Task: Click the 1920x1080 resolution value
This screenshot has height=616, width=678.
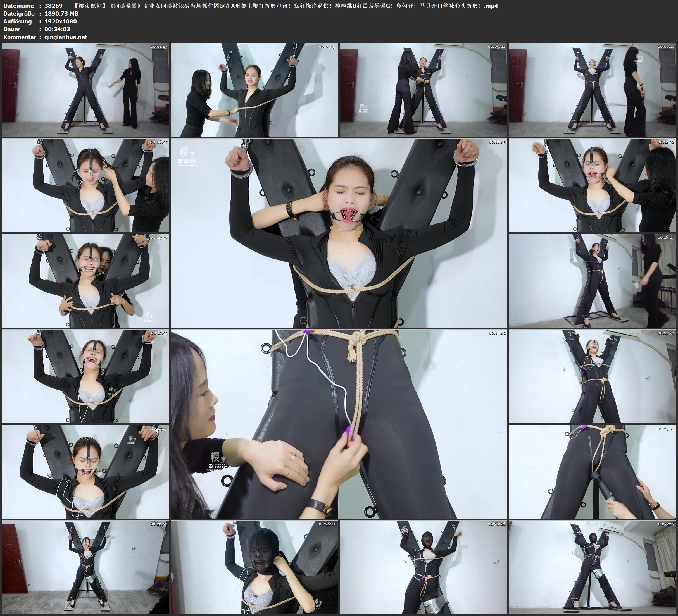Action: click(x=61, y=21)
